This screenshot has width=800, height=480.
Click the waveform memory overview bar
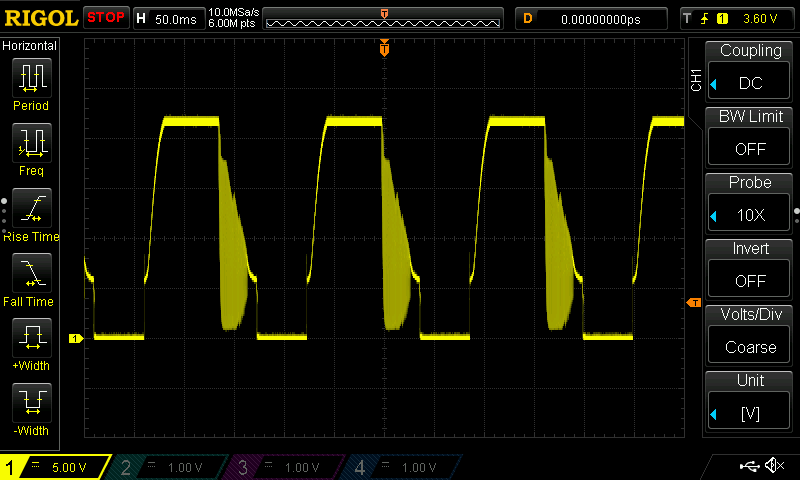(383, 19)
